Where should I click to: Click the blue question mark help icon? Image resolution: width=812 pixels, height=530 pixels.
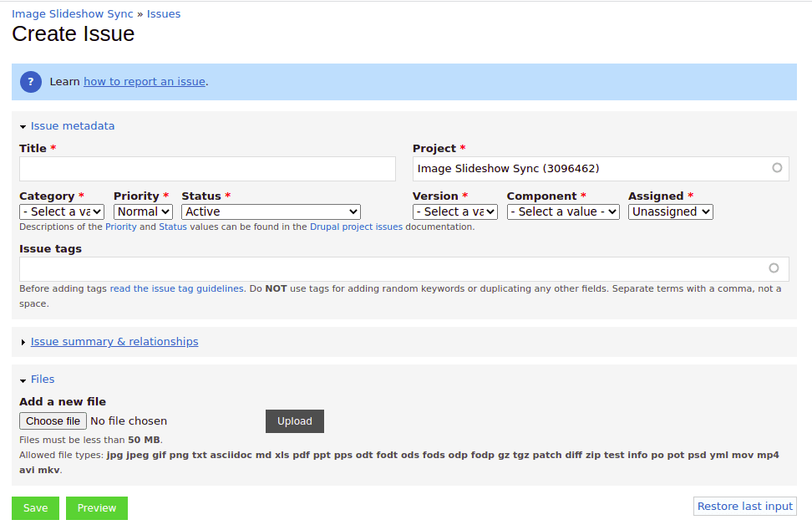click(x=31, y=82)
